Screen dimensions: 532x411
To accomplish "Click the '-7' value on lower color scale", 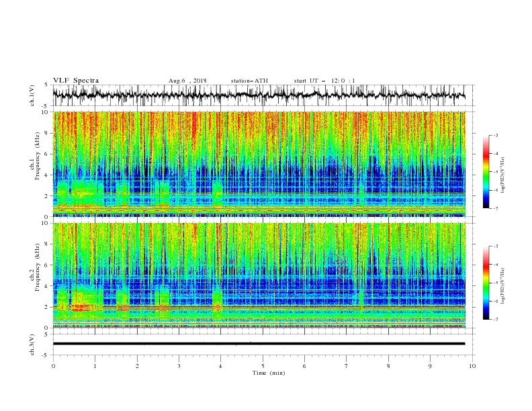I will coord(495,320).
